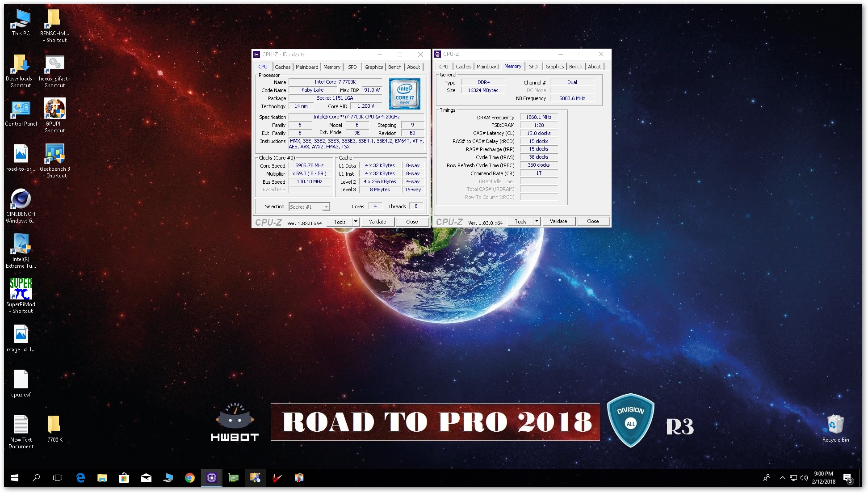Click Size value 16324 MBytes

point(483,90)
